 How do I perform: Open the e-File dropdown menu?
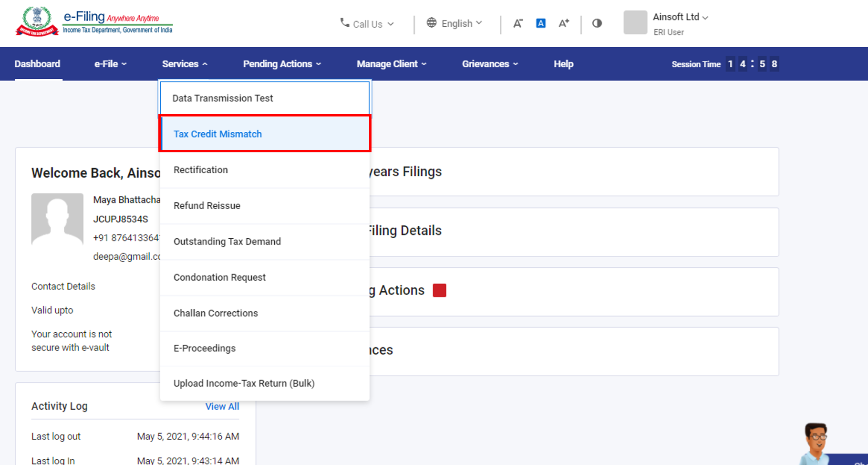(x=110, y=64)
